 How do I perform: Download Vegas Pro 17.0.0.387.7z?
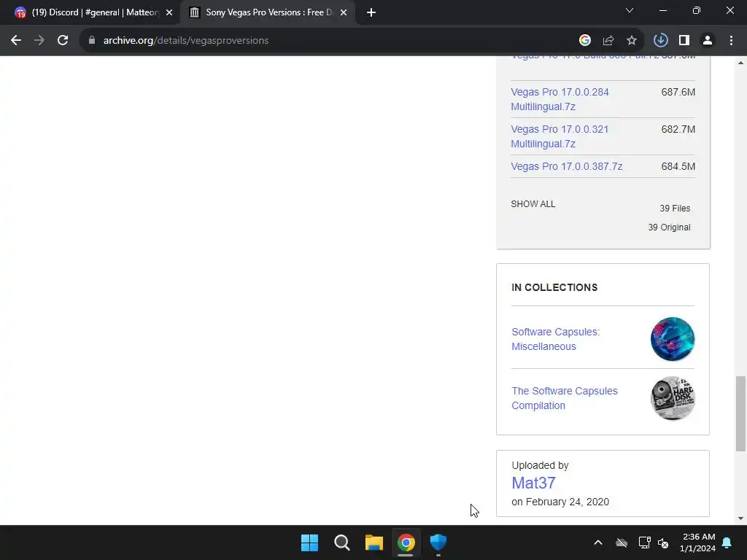(566, 166)
